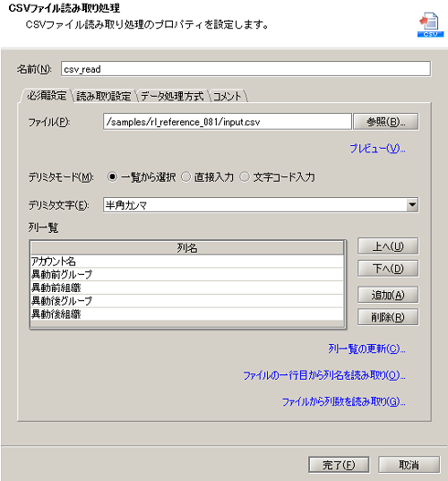Image resolution: width=448 pixels, height=481 pixels.
Task: Open the デリミタ文字 dropdown arrow
Action: pyautogui.click(x=412, y=204)
